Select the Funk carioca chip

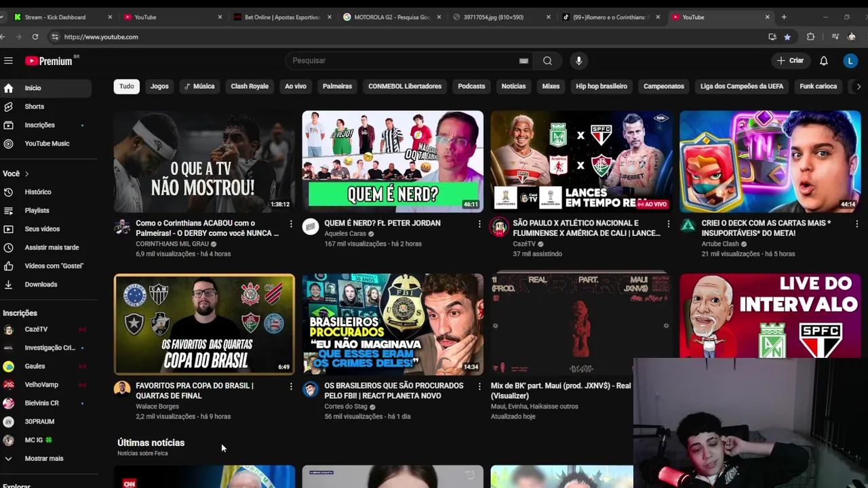(x=818, y=86)
